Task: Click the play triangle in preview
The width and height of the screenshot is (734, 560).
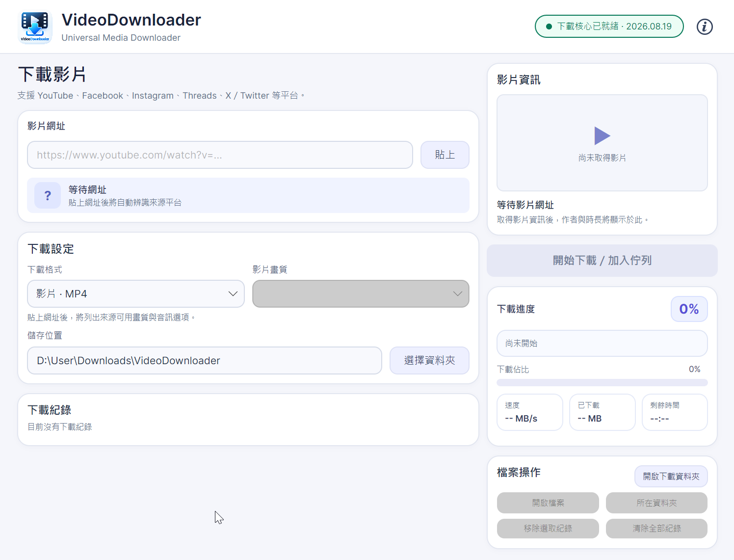Action: 602,136
